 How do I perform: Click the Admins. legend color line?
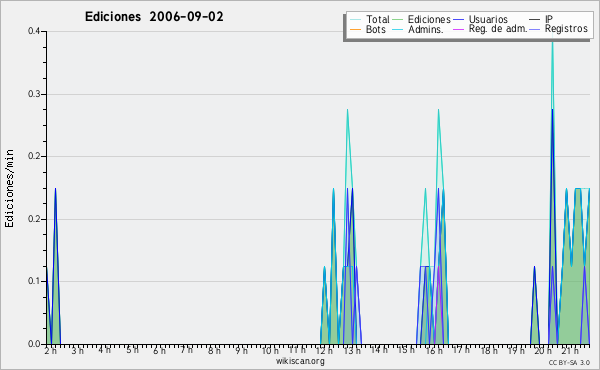(398, 29)
